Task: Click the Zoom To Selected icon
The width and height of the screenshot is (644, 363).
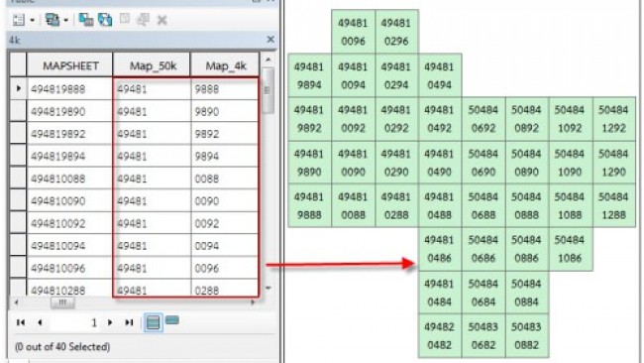Action: coord(143,19)
